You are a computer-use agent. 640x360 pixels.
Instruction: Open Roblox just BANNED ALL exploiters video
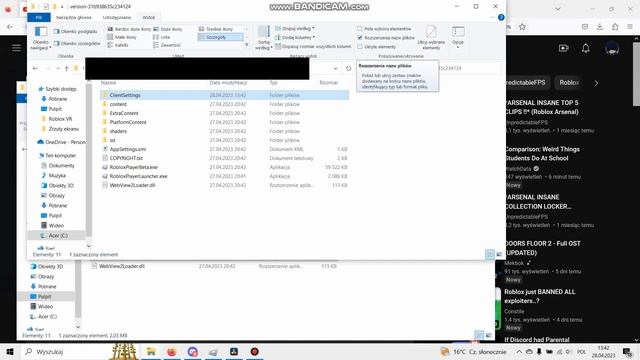point(540,296)
